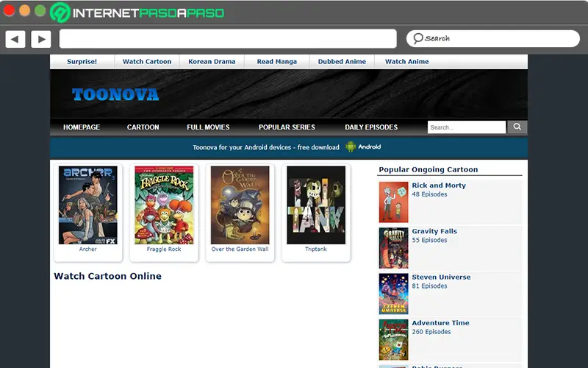Open the Steven Universe thumbnail image
The image size is (588, 368).
tap(393, 294)
